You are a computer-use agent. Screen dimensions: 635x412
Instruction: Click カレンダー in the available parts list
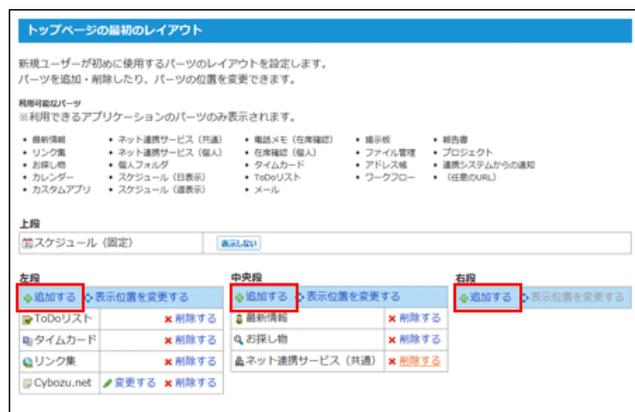pos(53,177)
